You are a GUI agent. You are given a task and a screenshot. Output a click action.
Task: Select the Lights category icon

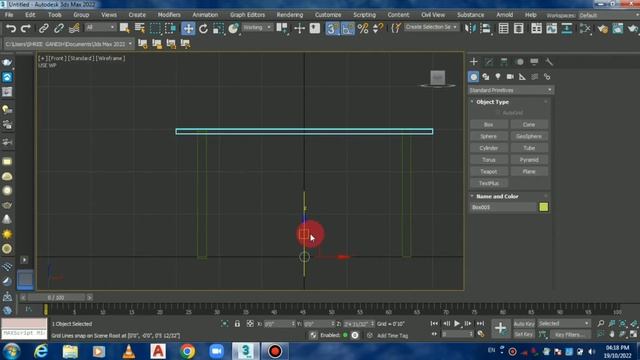pyautogui.click(x=498, y=77)
